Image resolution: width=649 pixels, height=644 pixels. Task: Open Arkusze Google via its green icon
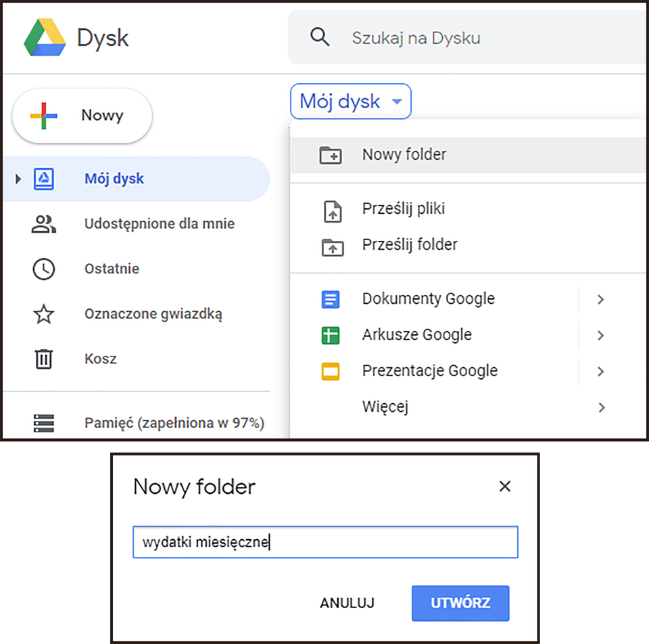coord(332,334)
